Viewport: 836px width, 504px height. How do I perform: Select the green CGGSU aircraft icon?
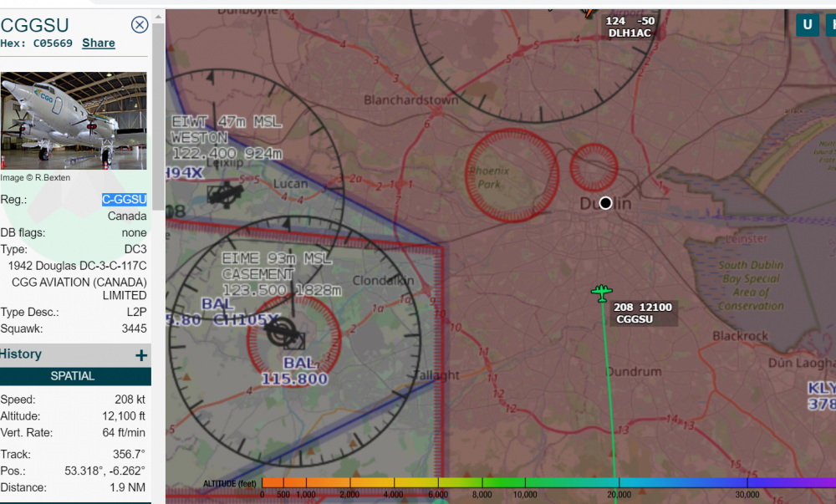point(601,293)
